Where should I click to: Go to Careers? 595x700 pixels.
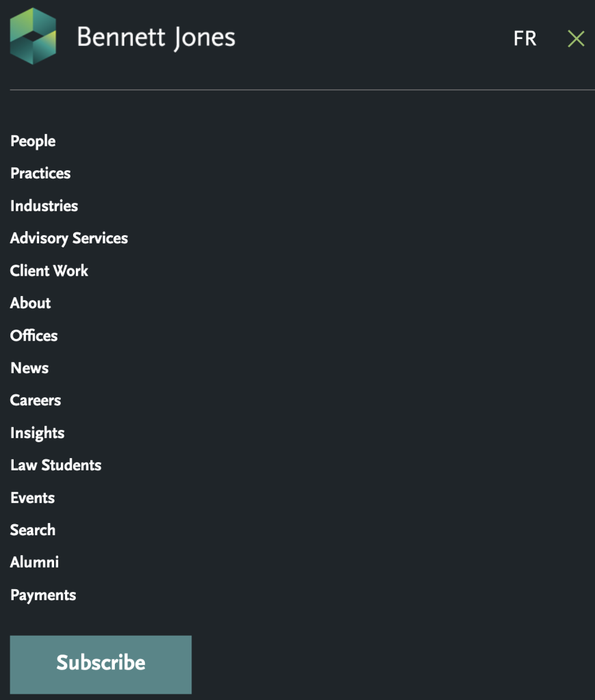pos(36,401)
